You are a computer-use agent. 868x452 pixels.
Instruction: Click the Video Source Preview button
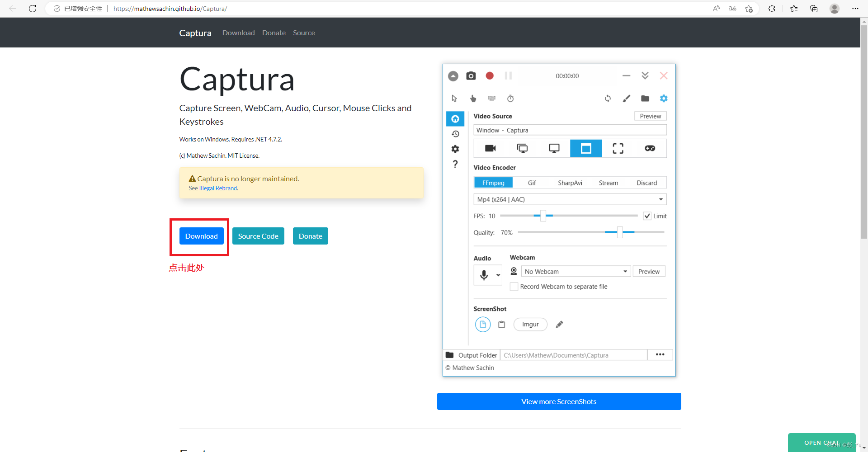tap(651, 116)
